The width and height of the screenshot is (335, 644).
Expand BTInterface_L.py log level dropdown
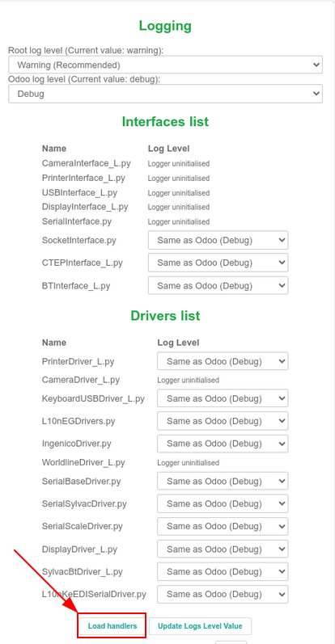tap(218, 285)
